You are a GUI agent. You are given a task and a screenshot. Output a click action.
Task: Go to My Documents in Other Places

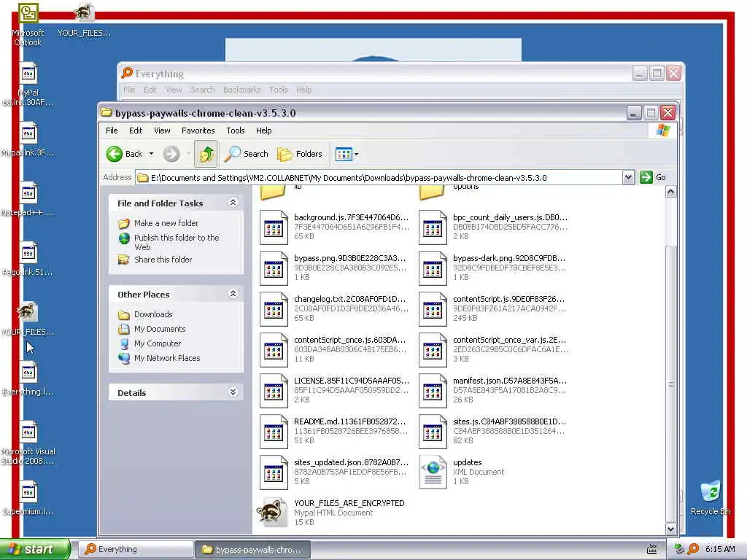[160, 329]
